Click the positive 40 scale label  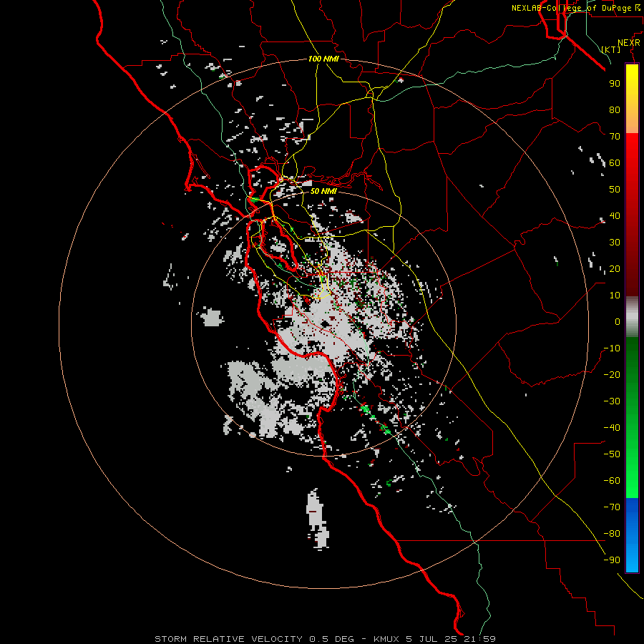click(615, 216)
